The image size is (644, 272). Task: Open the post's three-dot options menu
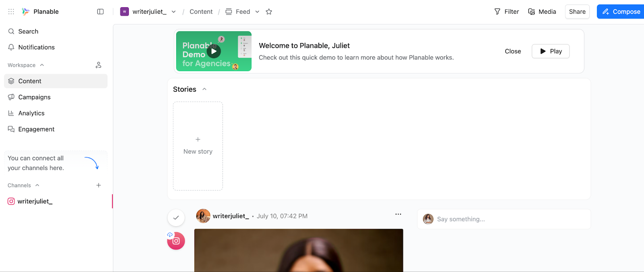click(x=398, y=214)
